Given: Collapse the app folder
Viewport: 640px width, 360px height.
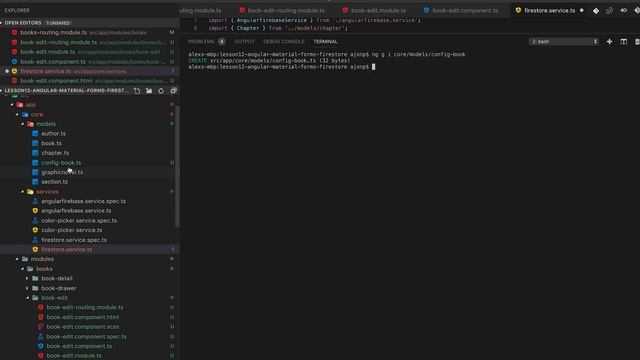Looking at the screenshot, I should 12,104.
